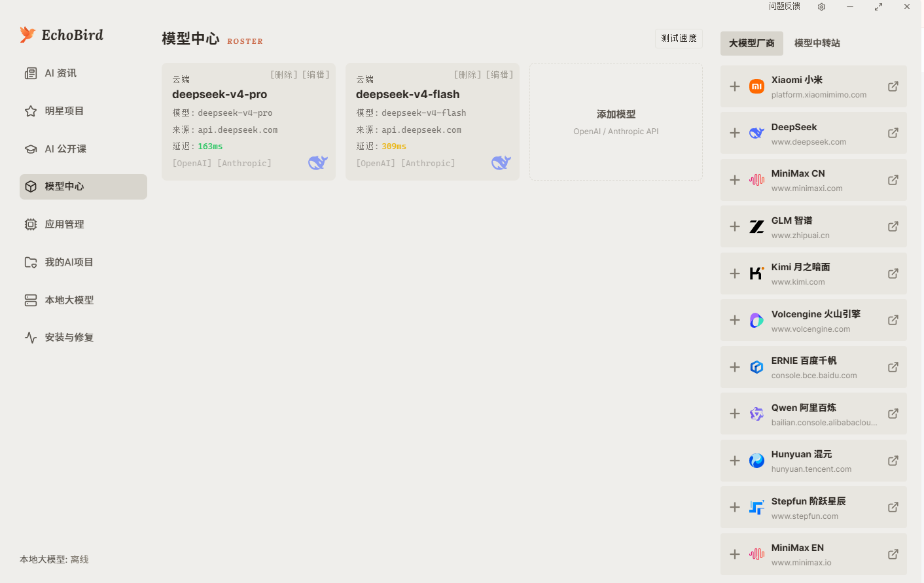Switch to 模型中转站 tab
Screen dimensions: 924x583
[817, 43]
